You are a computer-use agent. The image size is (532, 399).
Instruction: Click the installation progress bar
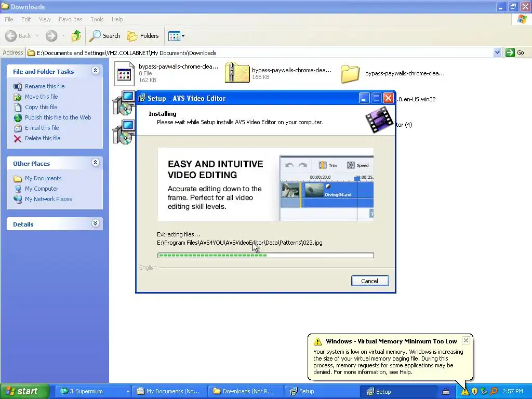pos(265,255)
